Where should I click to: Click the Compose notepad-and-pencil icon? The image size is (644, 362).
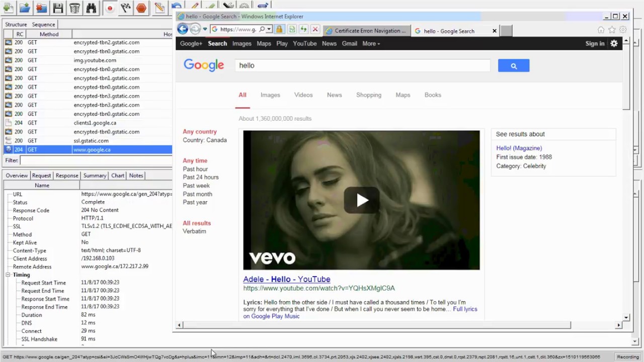click(x=159, y=8)
